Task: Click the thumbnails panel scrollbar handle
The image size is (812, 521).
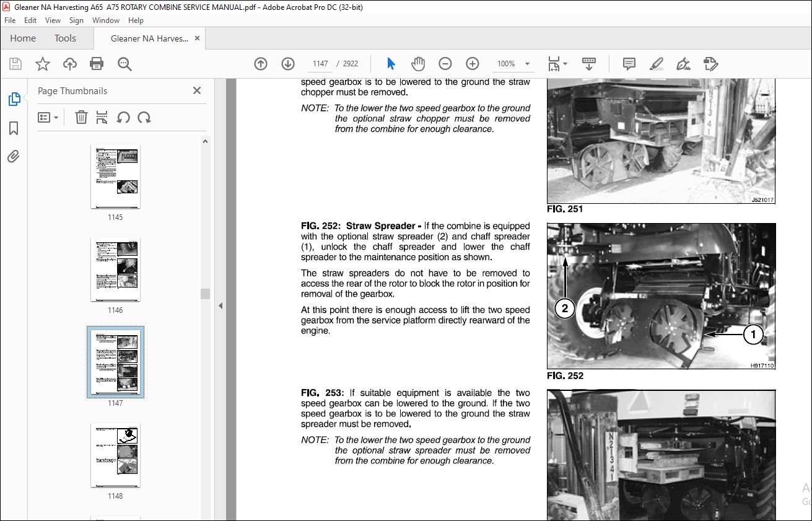Action: (x=205, y=294)
